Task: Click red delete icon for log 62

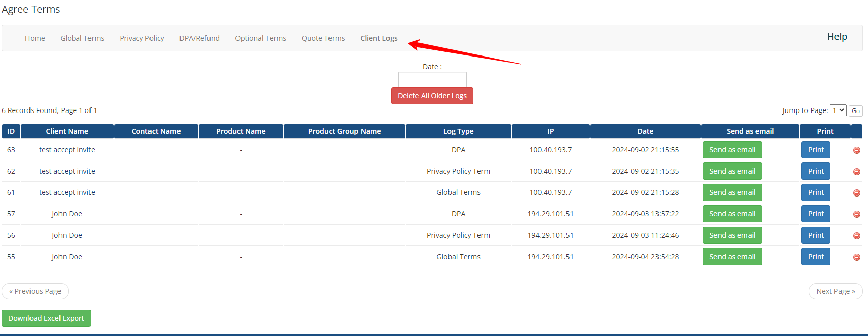Action: point(856,172)
